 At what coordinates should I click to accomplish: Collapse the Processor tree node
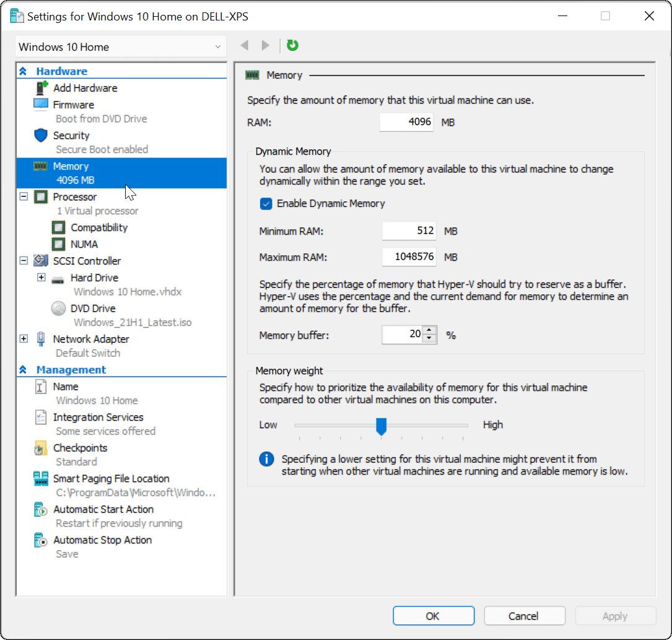click(24, 196)
